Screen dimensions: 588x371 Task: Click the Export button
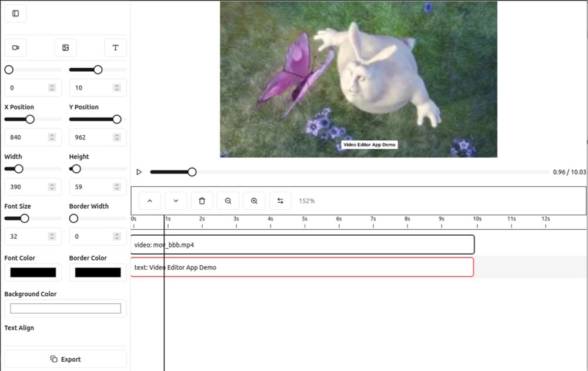point(66,359)
